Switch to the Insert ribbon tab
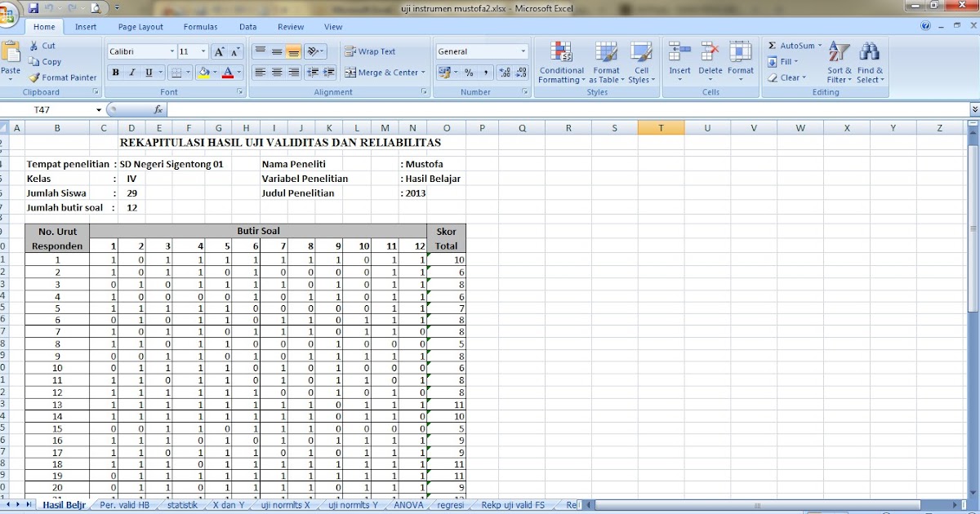This screenshot has height=514, width=980. pos(86,27)
